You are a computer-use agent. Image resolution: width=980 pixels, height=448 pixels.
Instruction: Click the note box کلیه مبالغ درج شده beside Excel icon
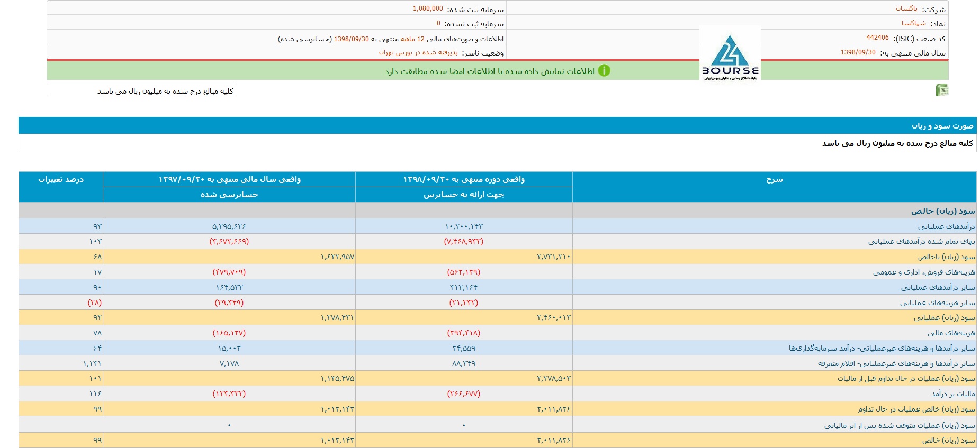point(142,90)
